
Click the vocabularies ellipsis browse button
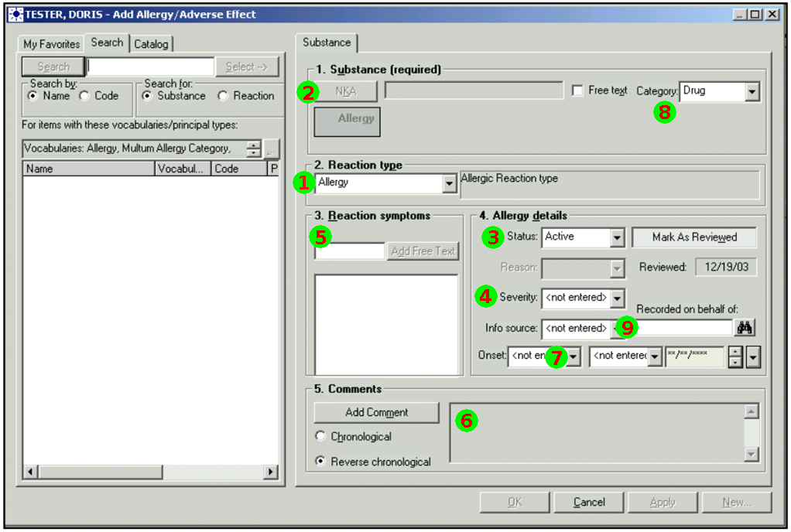(272, 148)
